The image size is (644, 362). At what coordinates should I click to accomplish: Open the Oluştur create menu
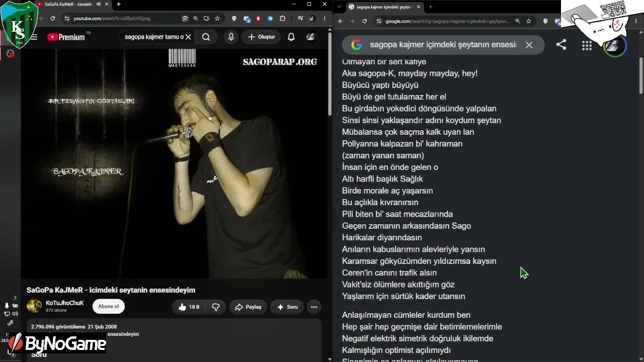[262, 37]
